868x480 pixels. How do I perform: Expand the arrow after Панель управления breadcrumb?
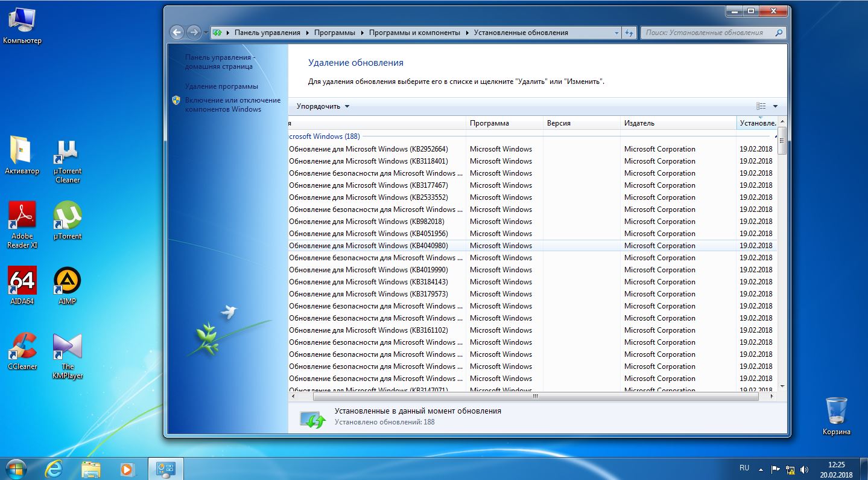point(307,33)
